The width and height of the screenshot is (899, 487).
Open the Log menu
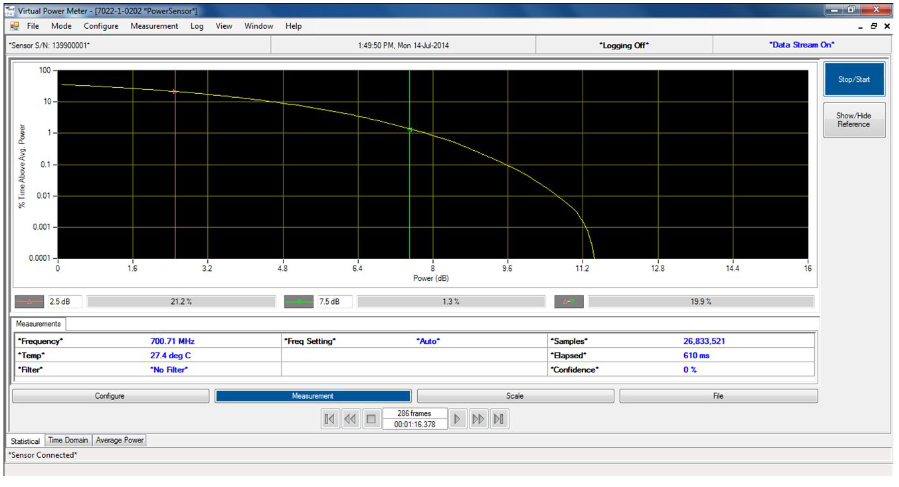tap(197, 26)
